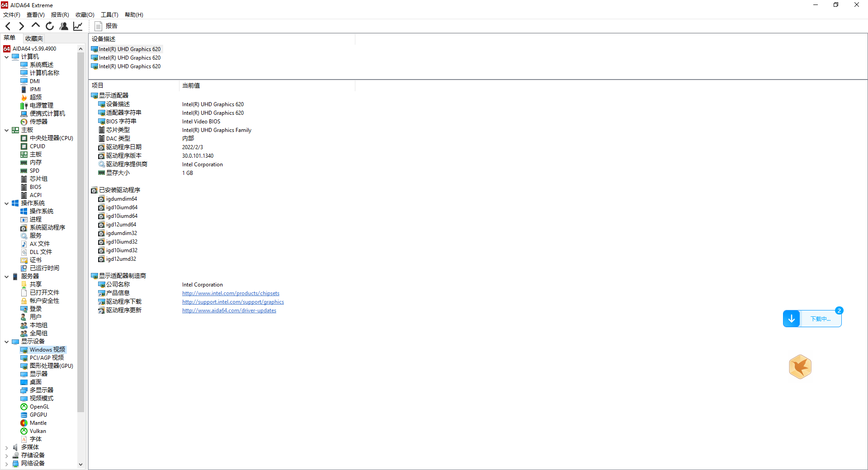This screenshot has width=868, height=470.
Task: Open the graph chart toolbar icon
Action: [78, 26]
